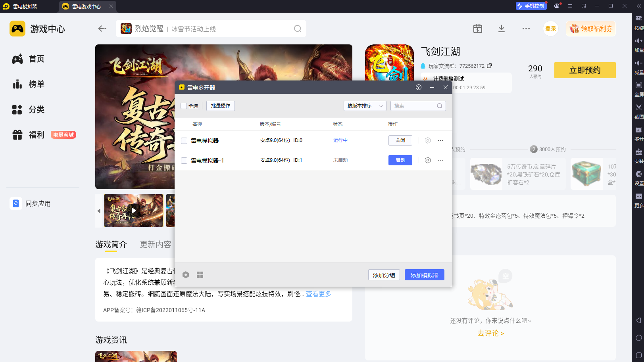Open 榜单 in the left sidebar
The width and height of the screenshot is (644, 362).
(36, 84)
